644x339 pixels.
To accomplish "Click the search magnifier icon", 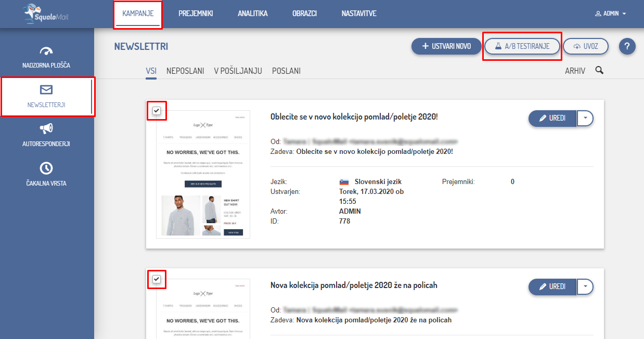I will (599, 71).
